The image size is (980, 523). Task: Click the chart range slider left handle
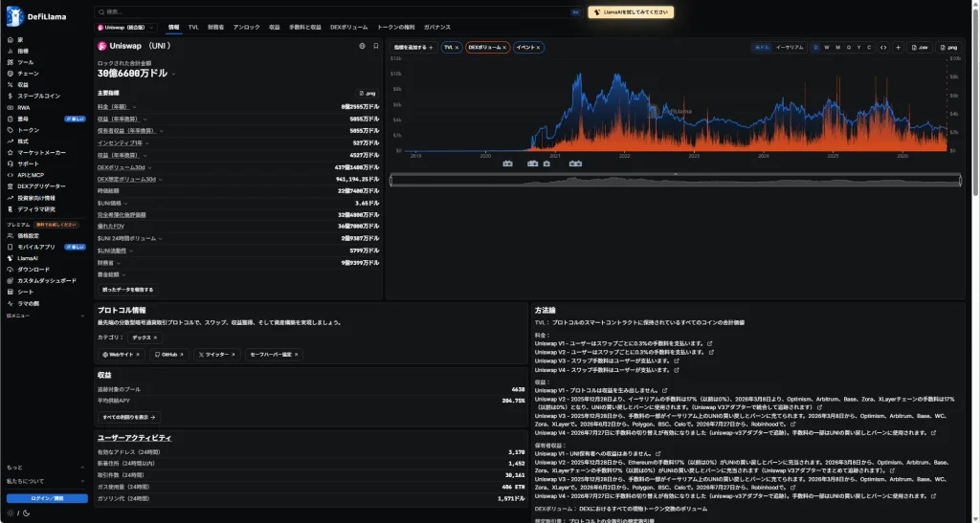pyautogui.click(x=391, y=181)
